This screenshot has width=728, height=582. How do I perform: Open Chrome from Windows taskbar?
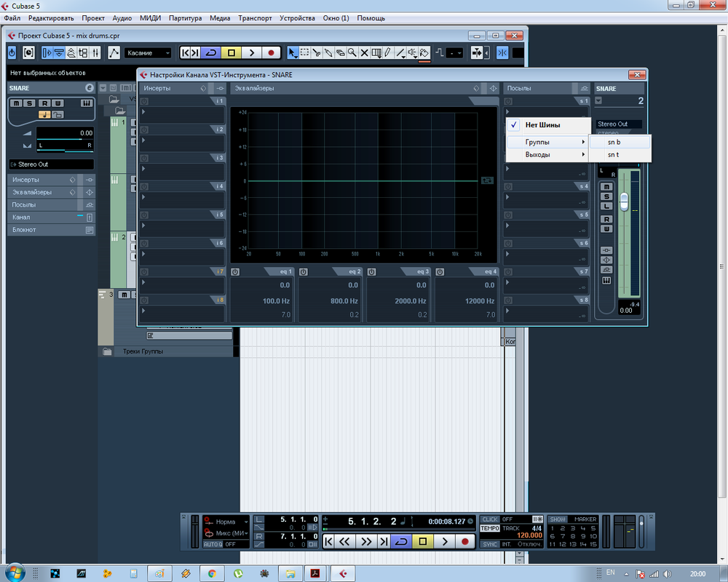click(x=212, y=574)
